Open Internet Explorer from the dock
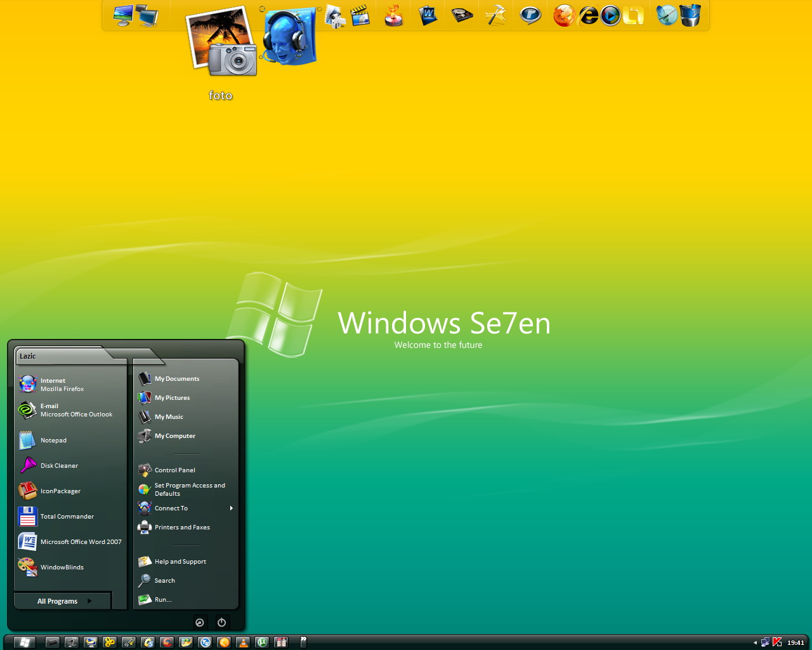Viewport: 812px width, 650px height. (588, 15)
